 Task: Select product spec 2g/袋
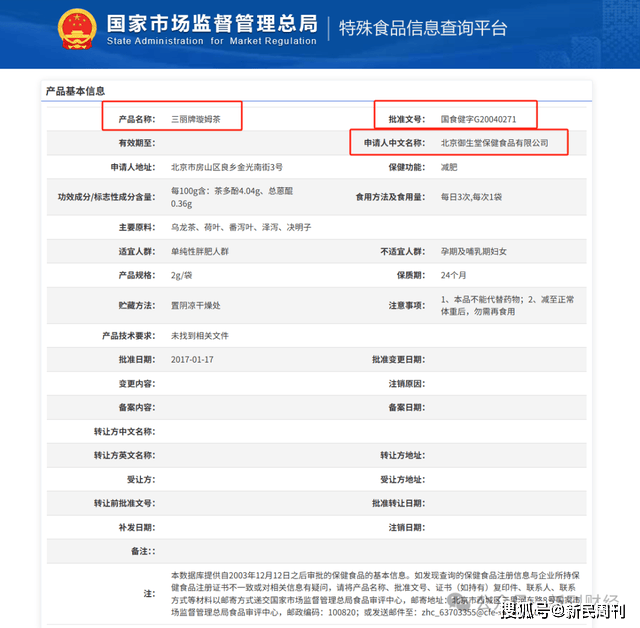coord(181,275)
